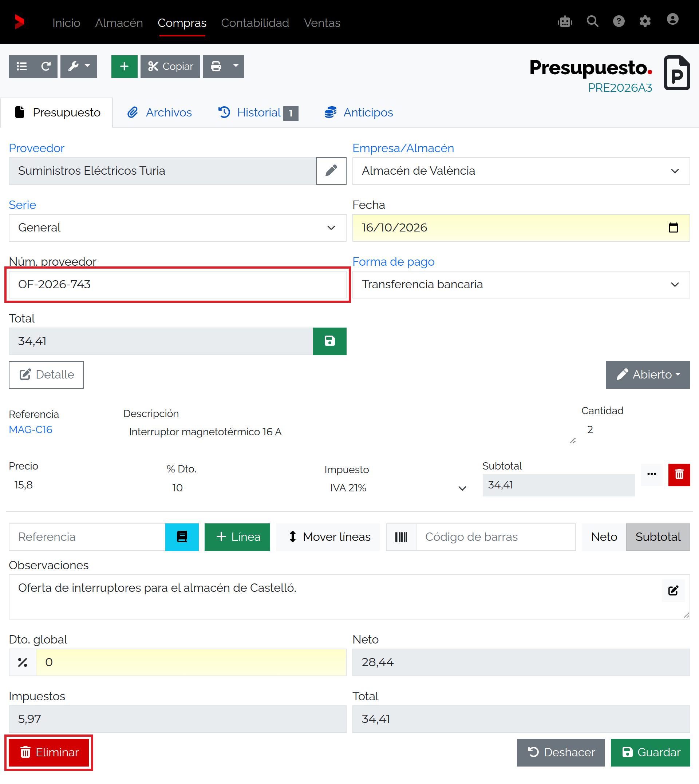This screenshot has height=784, width=699.
Task: Open the MAG-C16 reference link
Action: coord(30,429)
